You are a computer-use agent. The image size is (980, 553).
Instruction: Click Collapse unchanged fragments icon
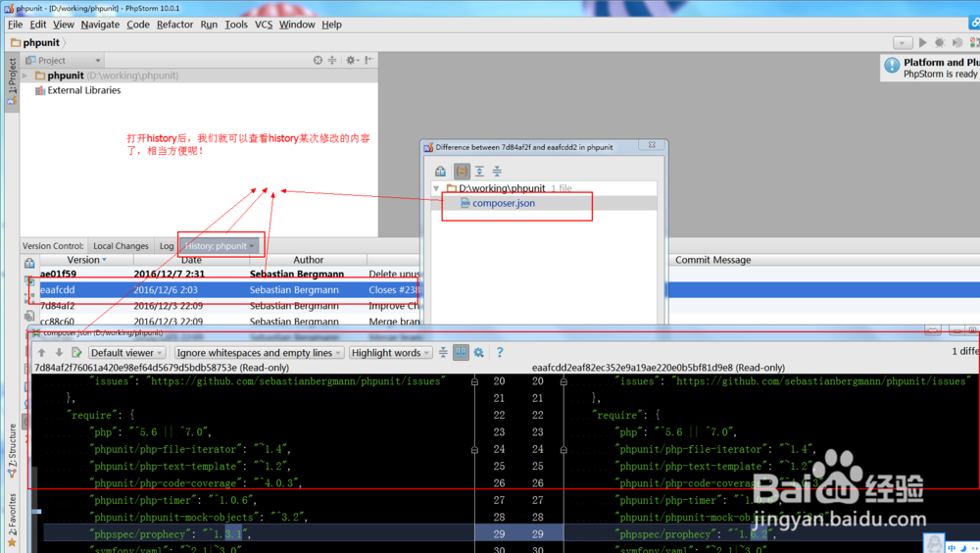click(x=443, y=353)
